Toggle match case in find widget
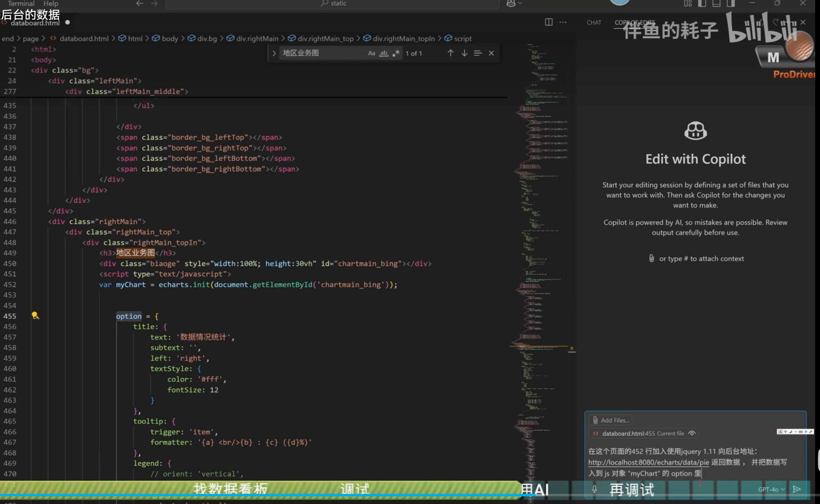The width and height of the screenshot is (820, 504). 371,53
